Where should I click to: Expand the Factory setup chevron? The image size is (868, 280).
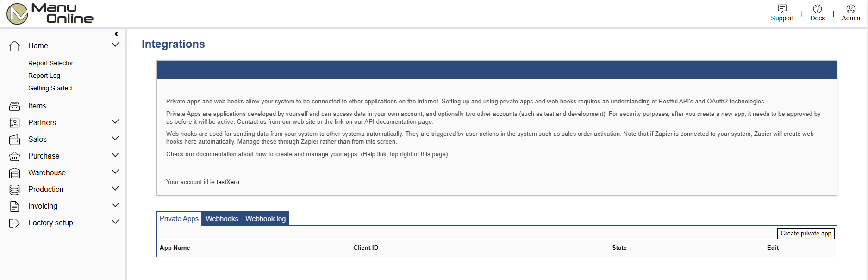click(x=115, y=222)
